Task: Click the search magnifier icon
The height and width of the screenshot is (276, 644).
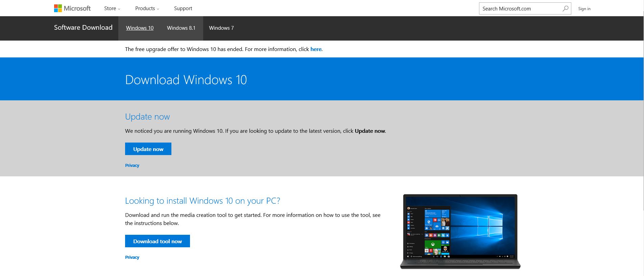Action: pyautogui.click(x=565, y=8)
